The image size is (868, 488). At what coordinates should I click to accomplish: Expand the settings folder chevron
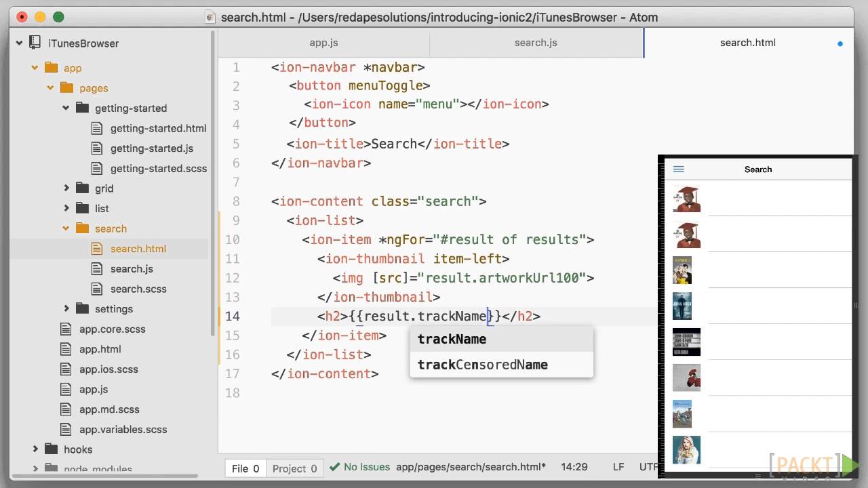point(66,308)
